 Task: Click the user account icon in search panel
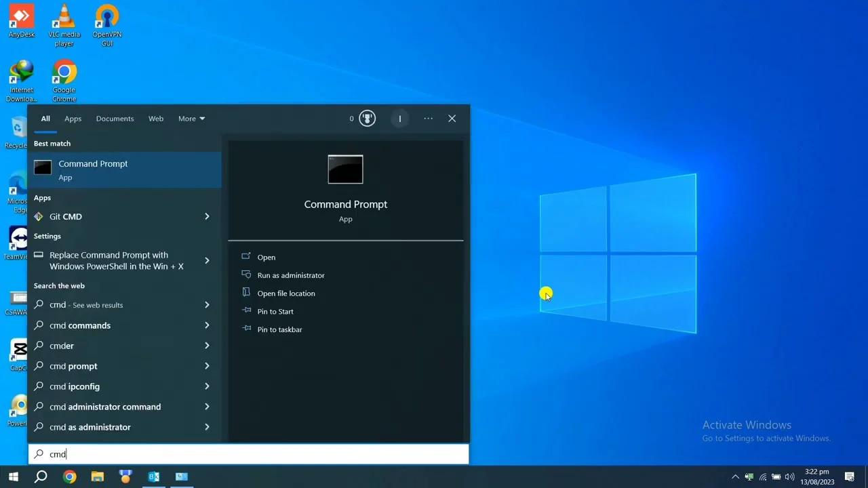pyautogui.click(x=399, y=119)
